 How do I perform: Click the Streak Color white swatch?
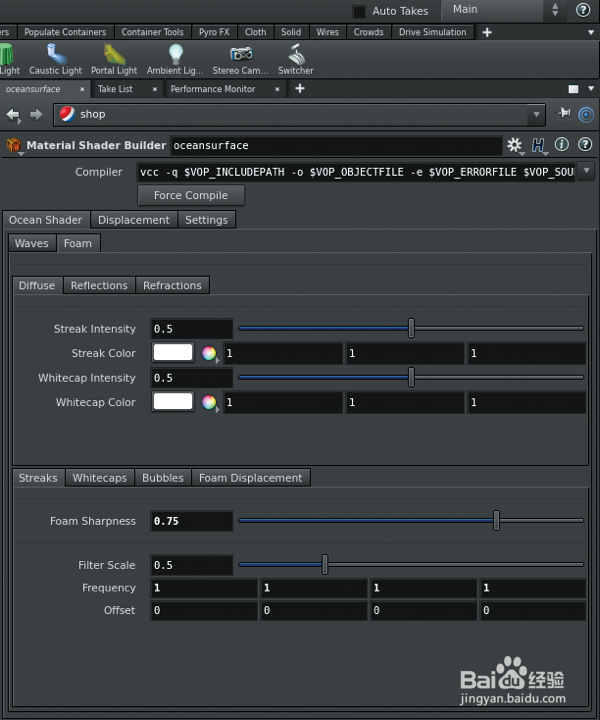coord(173,353)
